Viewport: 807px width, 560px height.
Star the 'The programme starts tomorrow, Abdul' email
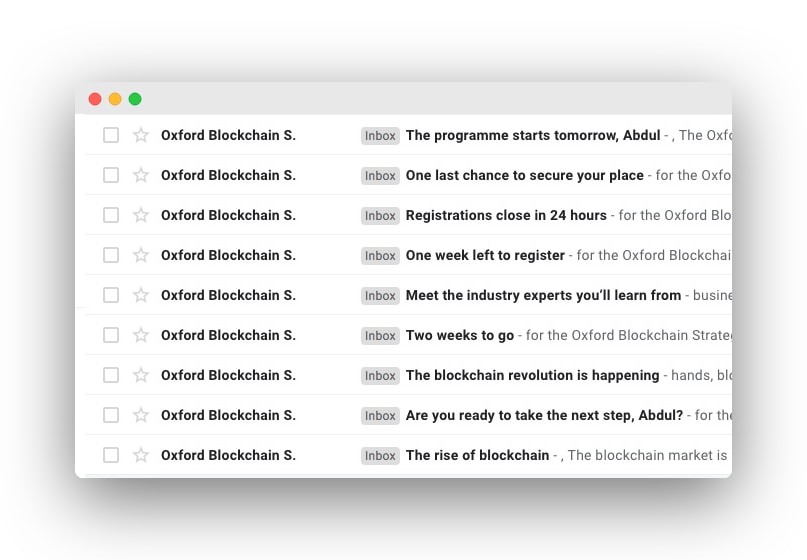(x=141, y=135)
